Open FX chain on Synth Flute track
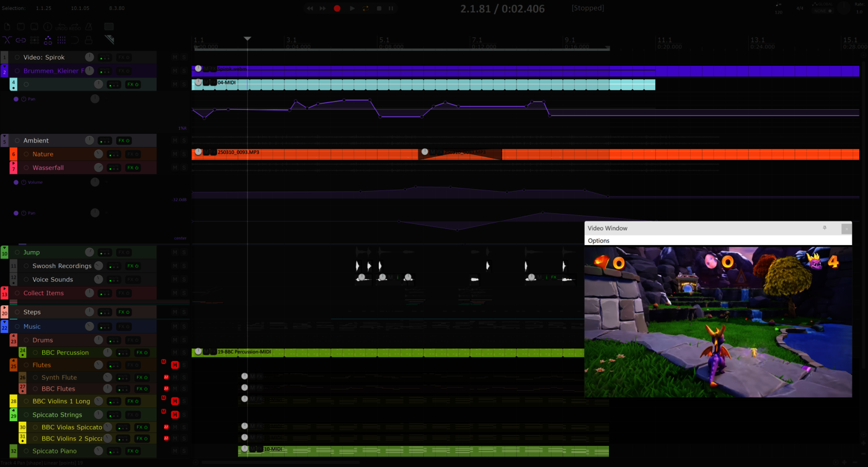Screen dimensions: 868x467 142,378
